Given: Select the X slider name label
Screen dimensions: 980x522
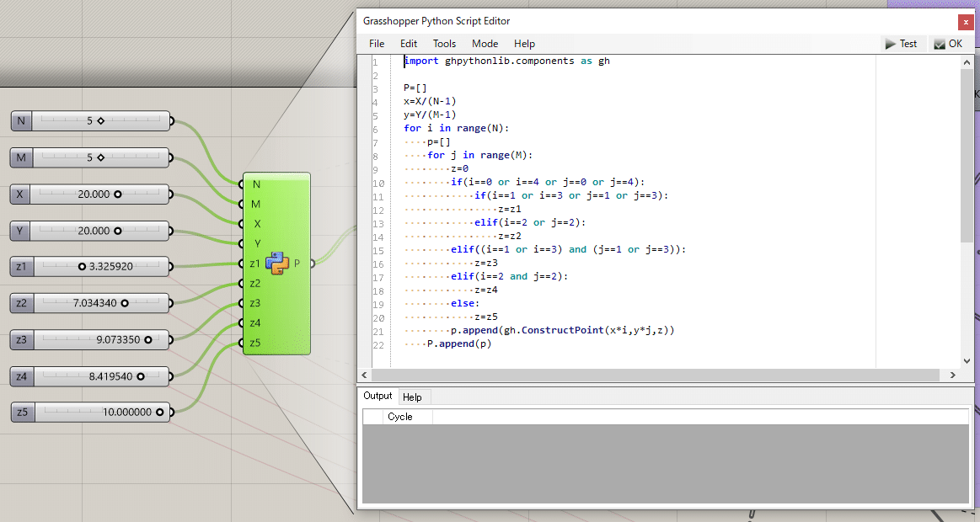Looking at the screenshot, I should [20, 194].
